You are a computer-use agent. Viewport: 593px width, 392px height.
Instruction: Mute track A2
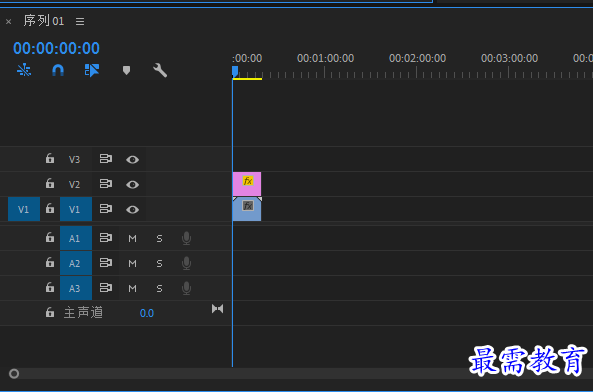coord(132,263)
